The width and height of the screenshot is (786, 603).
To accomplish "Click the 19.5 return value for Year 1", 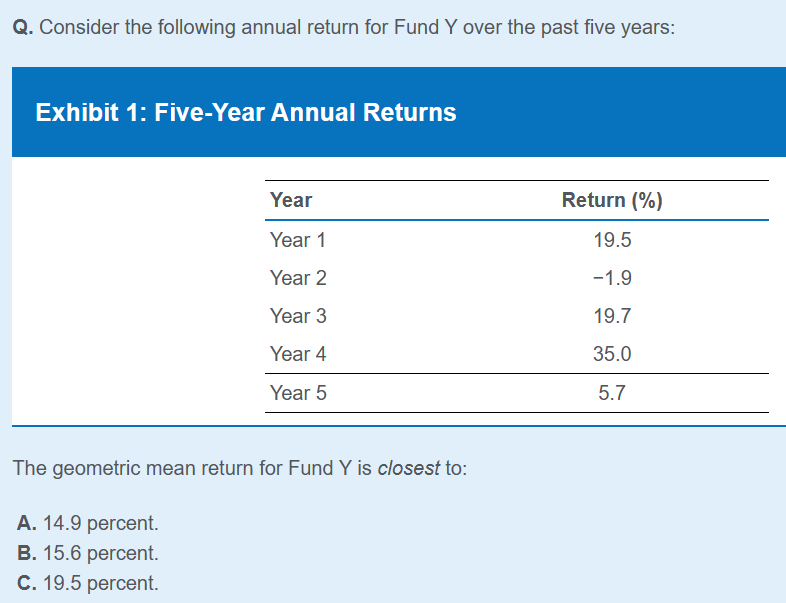I will click(x=612, y=240).
